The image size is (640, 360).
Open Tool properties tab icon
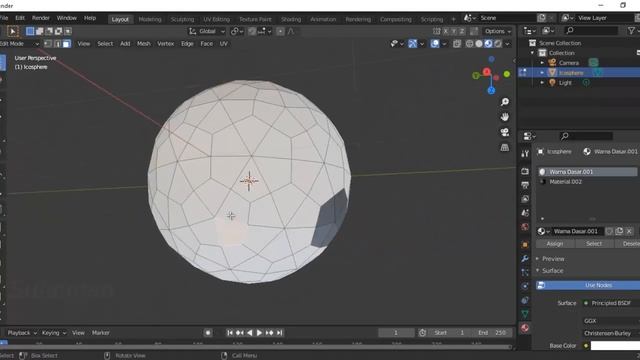click(x=525, y=153)
